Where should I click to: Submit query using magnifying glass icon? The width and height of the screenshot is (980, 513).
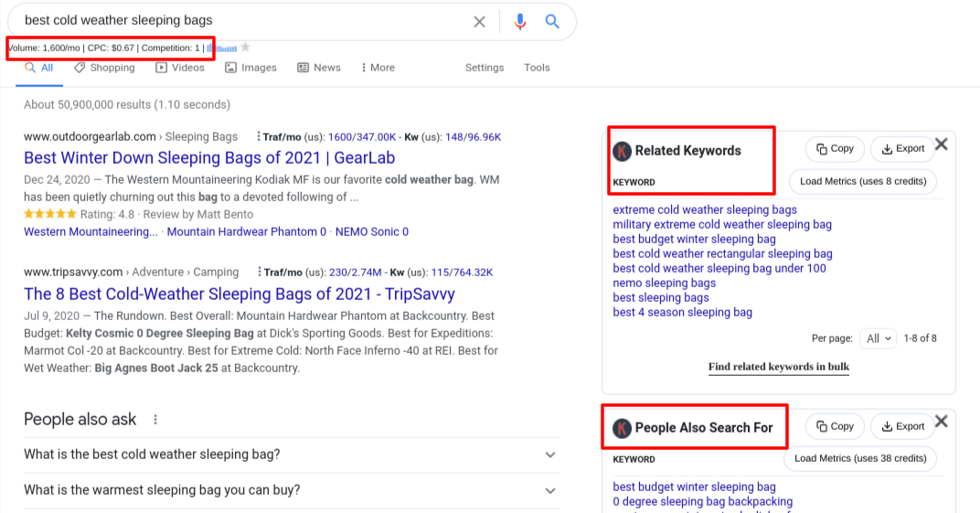pos(552,21)
